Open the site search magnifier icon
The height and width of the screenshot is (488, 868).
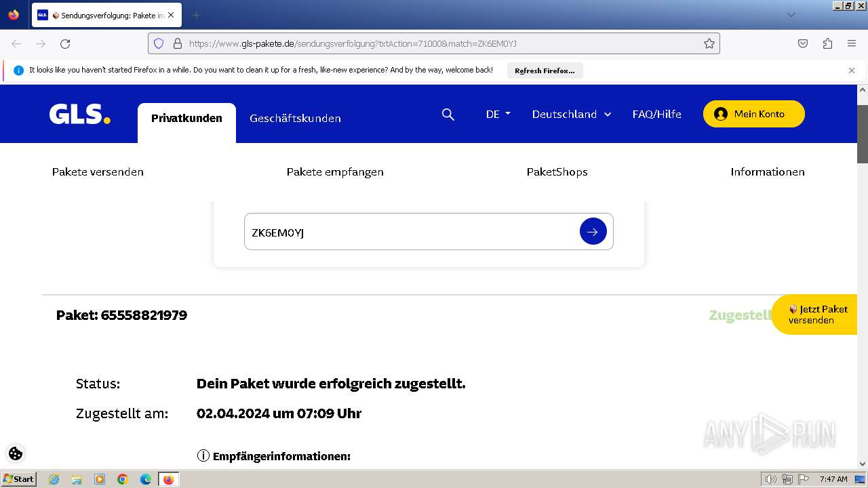click(448, 115)
